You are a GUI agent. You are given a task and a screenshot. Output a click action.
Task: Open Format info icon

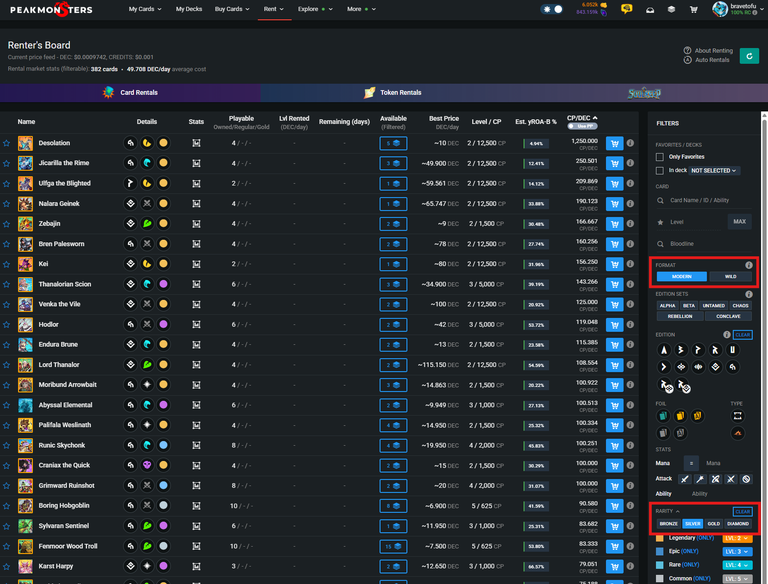pyautogui.click(x=748, y=265)
